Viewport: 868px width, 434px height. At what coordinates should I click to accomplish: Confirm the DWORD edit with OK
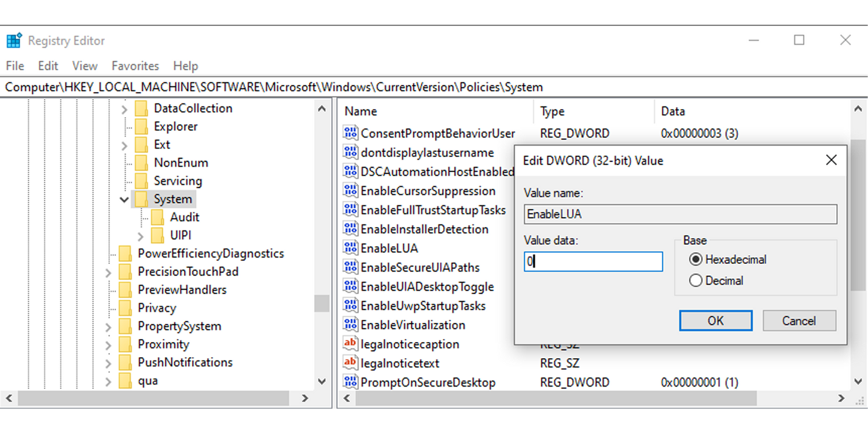[x=716, y=321]
